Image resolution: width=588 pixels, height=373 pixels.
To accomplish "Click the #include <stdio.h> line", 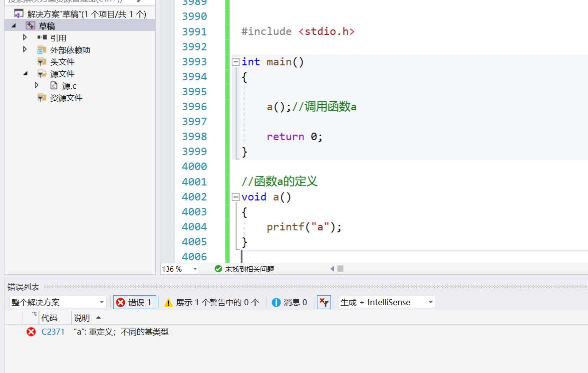I will [298, 31].
